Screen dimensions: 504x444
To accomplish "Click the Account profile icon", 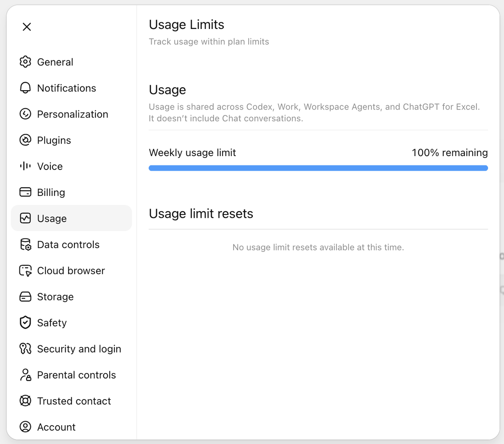I will click(x=25, y=427).
